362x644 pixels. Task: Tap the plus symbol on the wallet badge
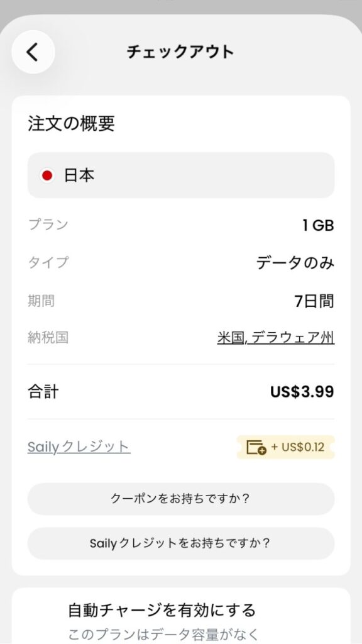click(x=261, y=451)
